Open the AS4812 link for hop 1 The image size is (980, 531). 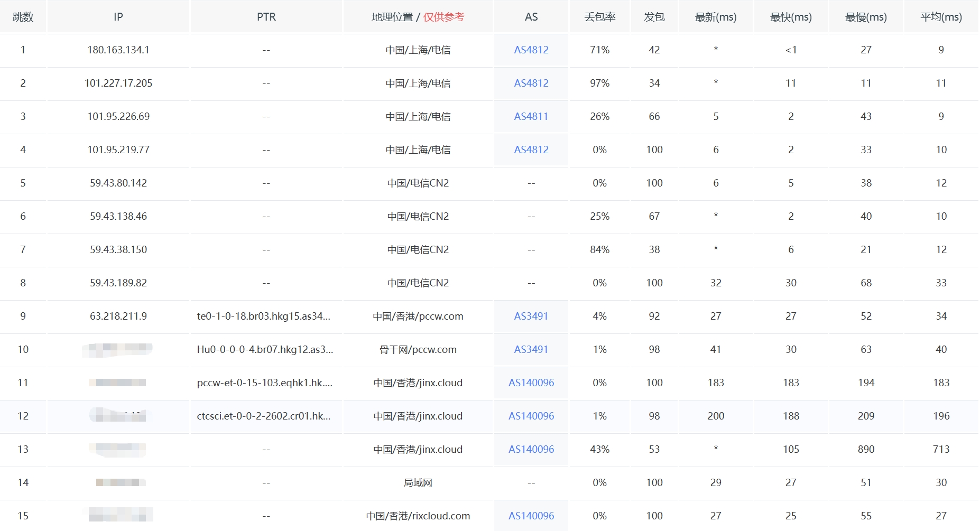530,50
